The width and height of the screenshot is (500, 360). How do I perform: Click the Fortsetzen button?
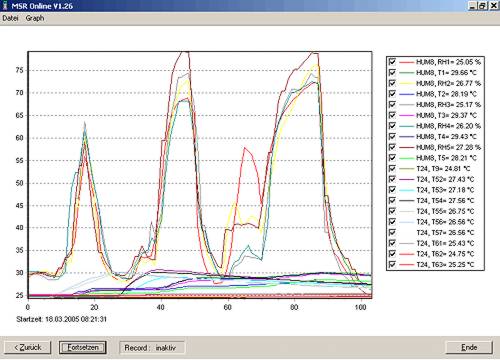pyautogui.click(x=83, y=347)
